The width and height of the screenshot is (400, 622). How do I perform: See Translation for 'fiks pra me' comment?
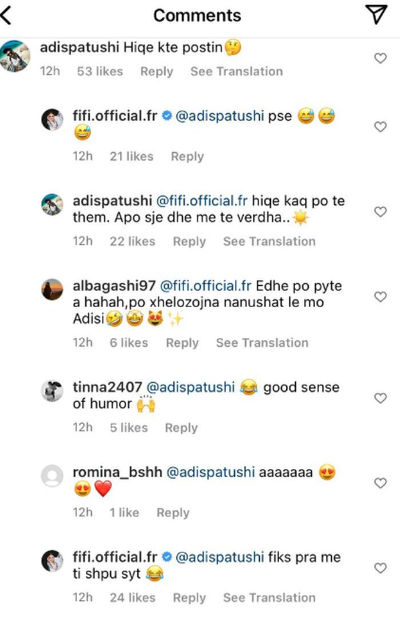[x=269, y=597]
